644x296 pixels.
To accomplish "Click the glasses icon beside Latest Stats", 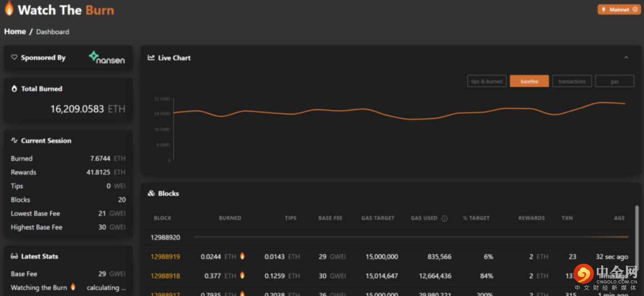I will (x=14, y=256).
